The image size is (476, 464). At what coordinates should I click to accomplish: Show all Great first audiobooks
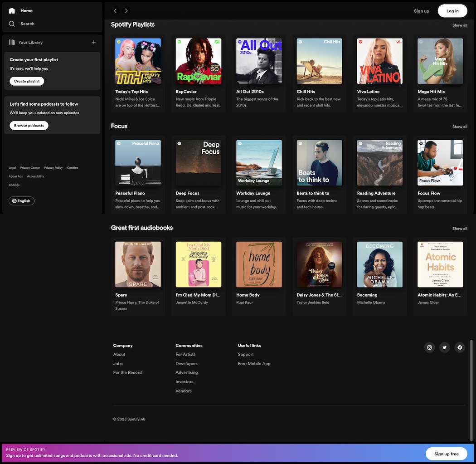pyautogui.click(x=460, y=229)
